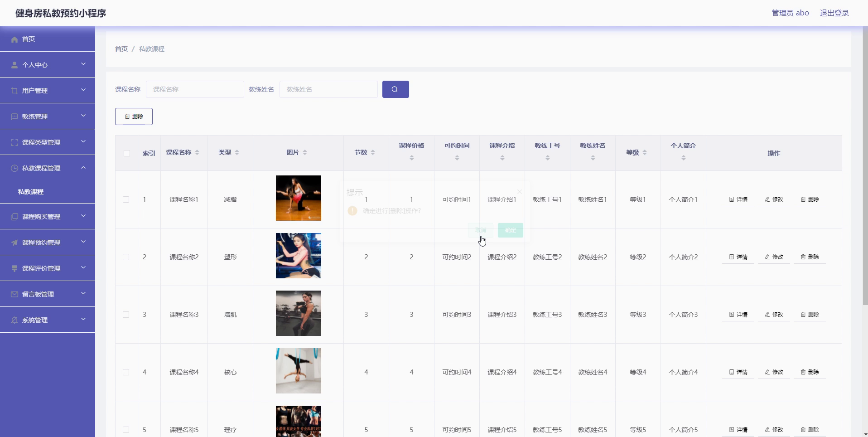Click 修改 for 课程名称1
The height and width of the screenshot is (437, 868).
coord(774,199)
